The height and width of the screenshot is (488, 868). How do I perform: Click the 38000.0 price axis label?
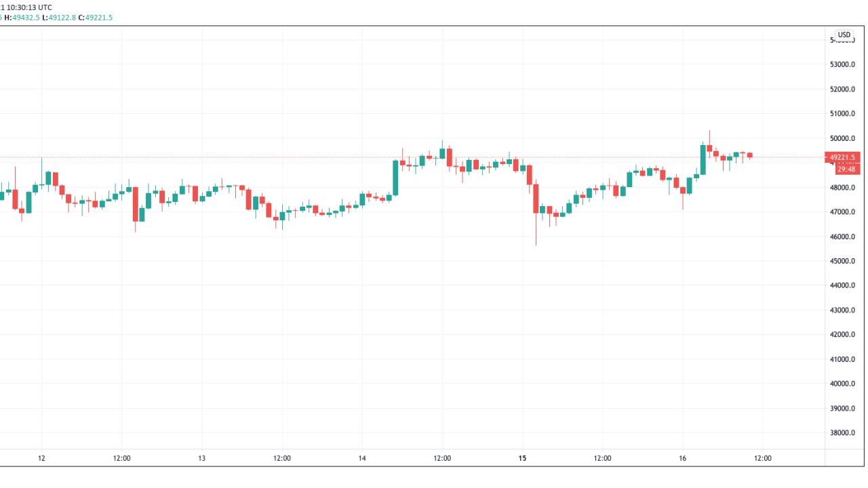pos(842,433)
